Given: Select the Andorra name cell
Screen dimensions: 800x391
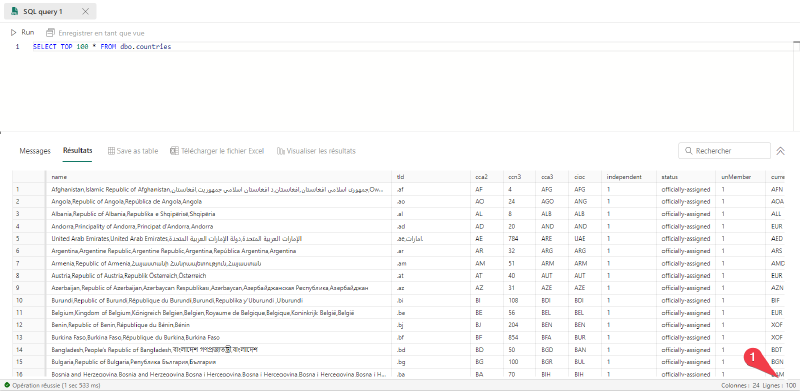Looking at the screenshot, I should click(x=218, y=226).
